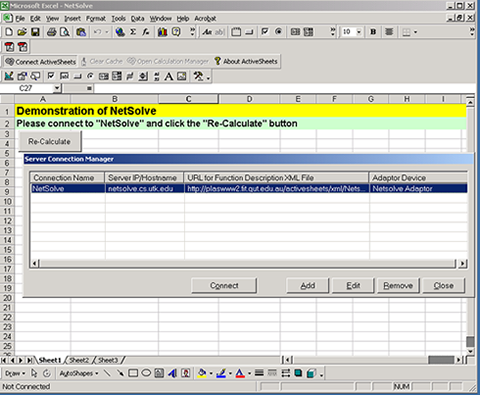
Task: Click the Paste Function fx icon
Action: click(x=146, y=32)
